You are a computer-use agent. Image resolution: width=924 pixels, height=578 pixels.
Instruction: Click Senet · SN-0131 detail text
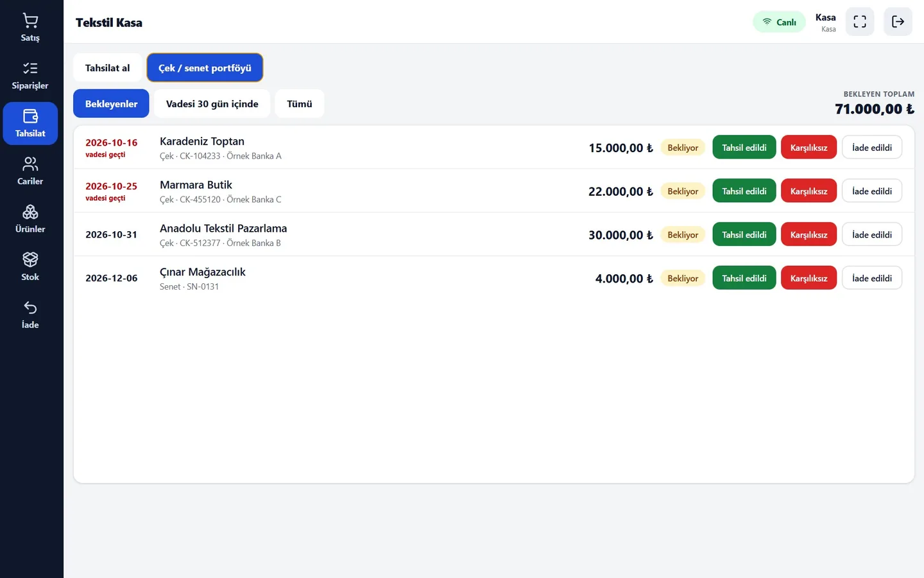[189, 287]
